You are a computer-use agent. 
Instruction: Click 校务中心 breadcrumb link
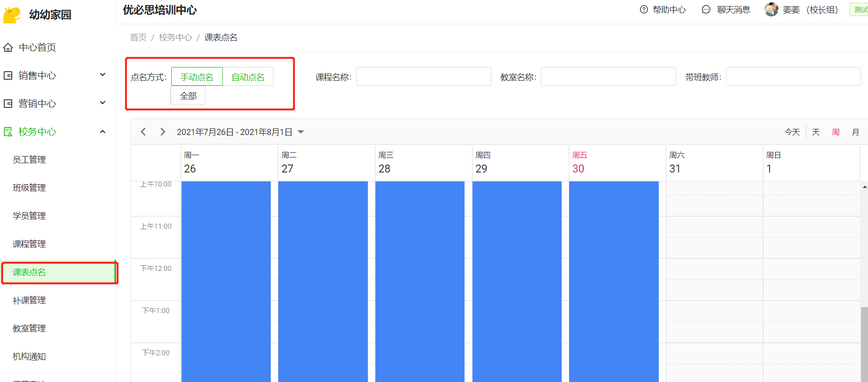point(175,37)
